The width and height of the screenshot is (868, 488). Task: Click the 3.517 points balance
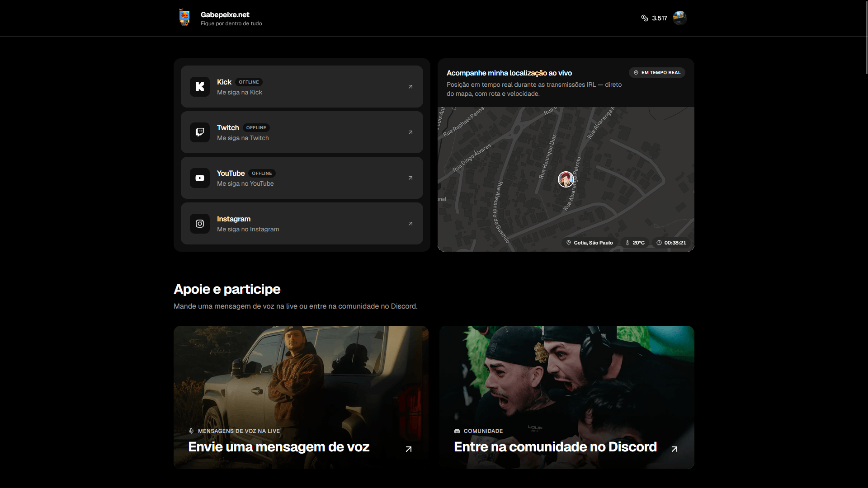660,18
